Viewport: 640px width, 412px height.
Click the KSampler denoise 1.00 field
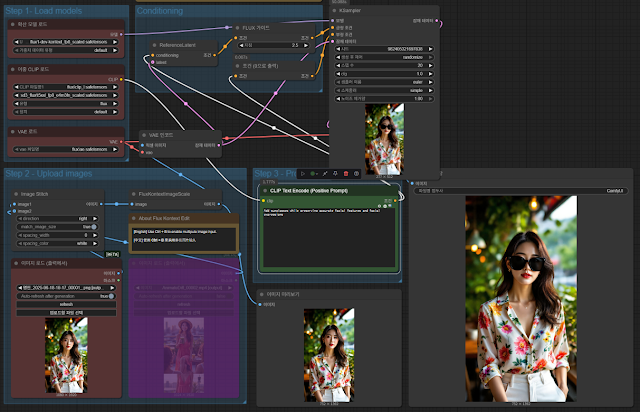[384, 99]
